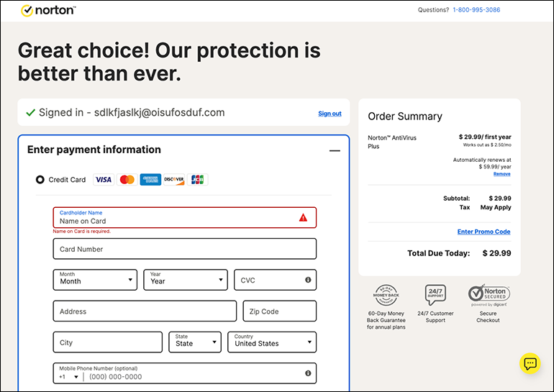Open the Year dropdown
This screenshot has width=554, height=392.
click(x=186, y=280)
